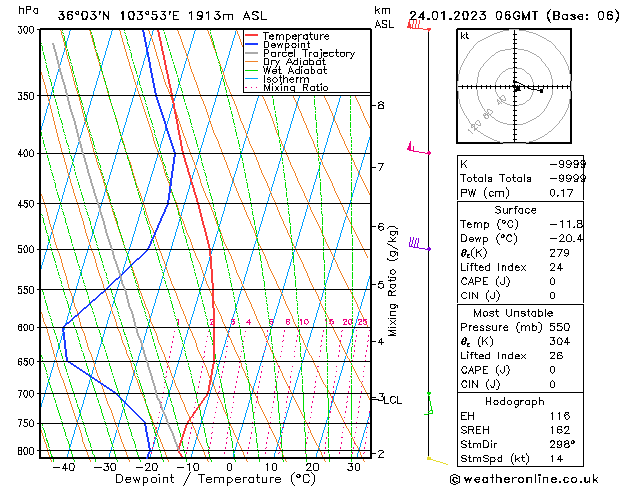
Task: Click the weatheronline.co.uk copyright text
Action: [524, 479]
